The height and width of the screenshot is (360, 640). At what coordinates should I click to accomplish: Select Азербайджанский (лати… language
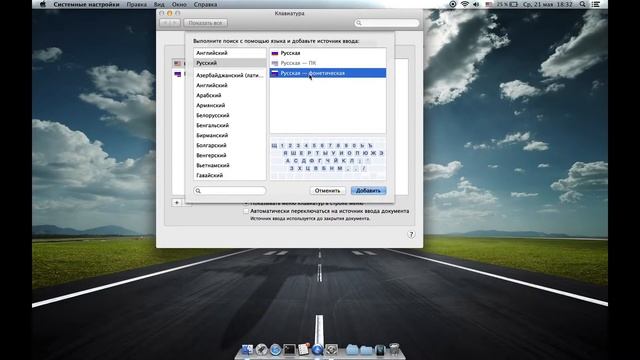pos(230,75)
